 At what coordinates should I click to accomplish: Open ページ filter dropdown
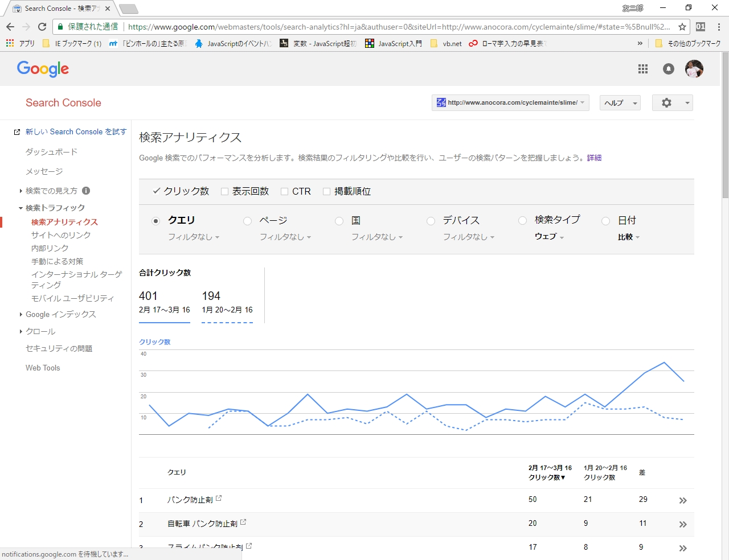click(x=285, y=237)
